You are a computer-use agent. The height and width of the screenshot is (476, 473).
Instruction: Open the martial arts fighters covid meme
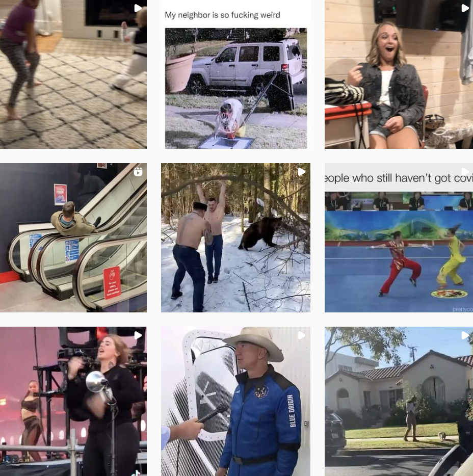point(399,237)
